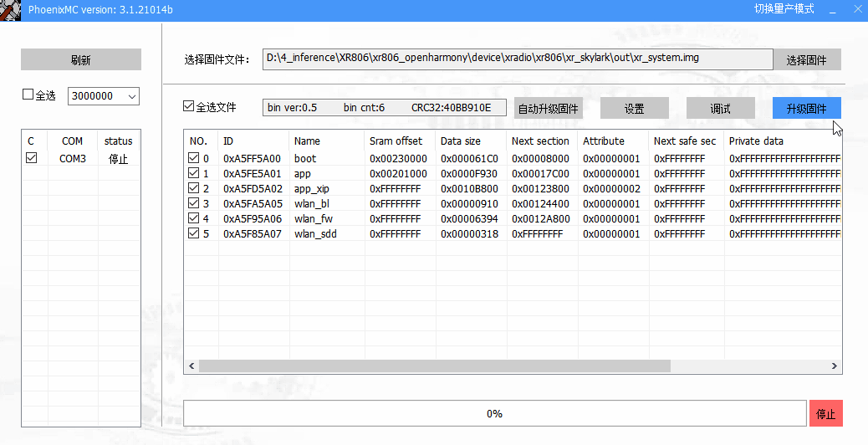Click the 调试 debug button
The image size is (868, 445).
coord(721,109)
